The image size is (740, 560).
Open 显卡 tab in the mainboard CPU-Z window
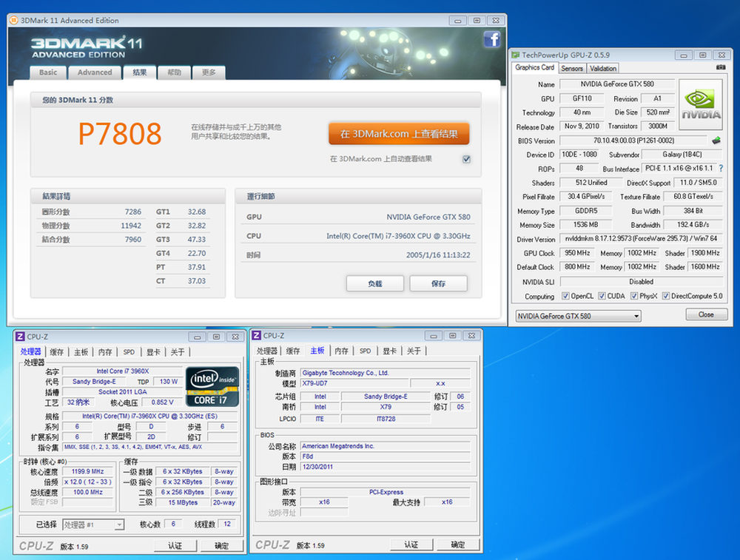point(390,351)
